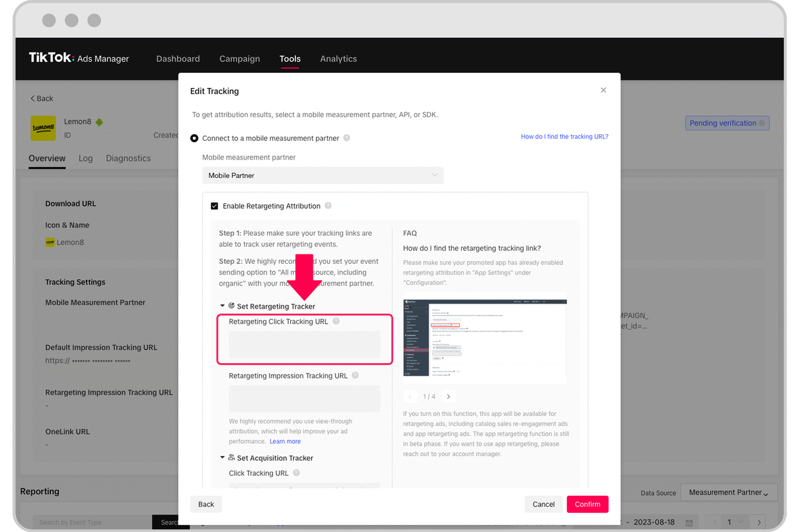Open the Mobile Partner dropdown
Viewport: 799px width, 532px height.
click(323, 175)
